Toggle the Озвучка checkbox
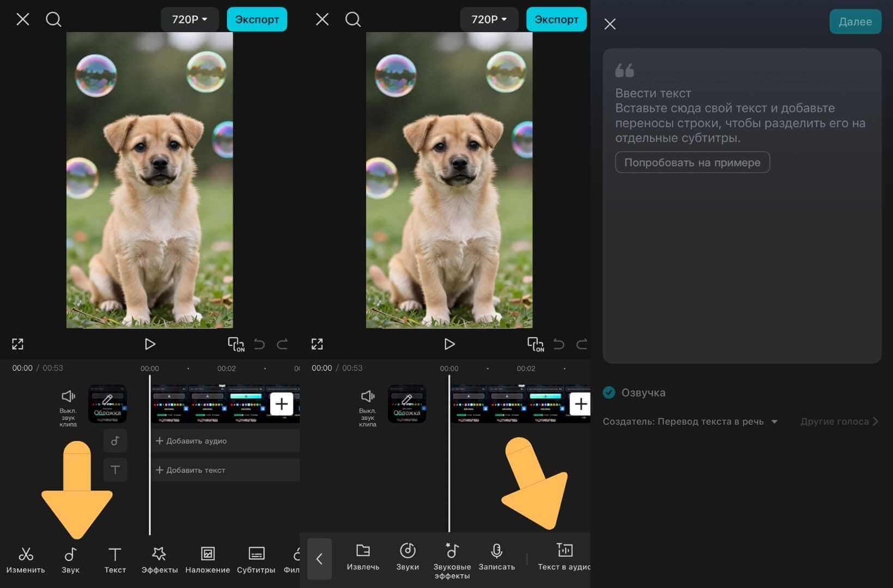The height and width of the screenshot is (588, 893). [x=609, y=393]
